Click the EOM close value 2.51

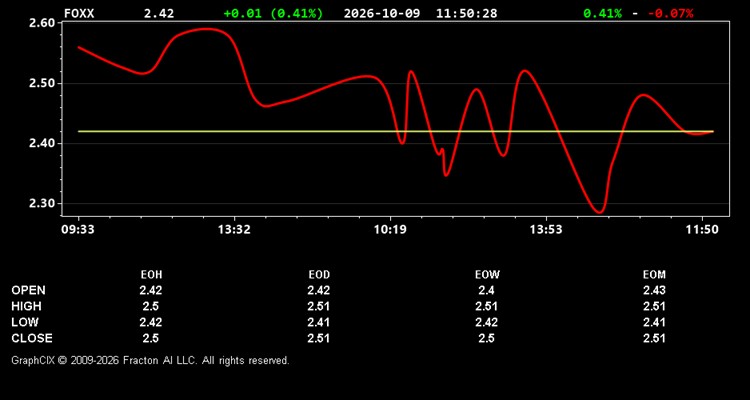pyautogui.click(x=654, y=338)
